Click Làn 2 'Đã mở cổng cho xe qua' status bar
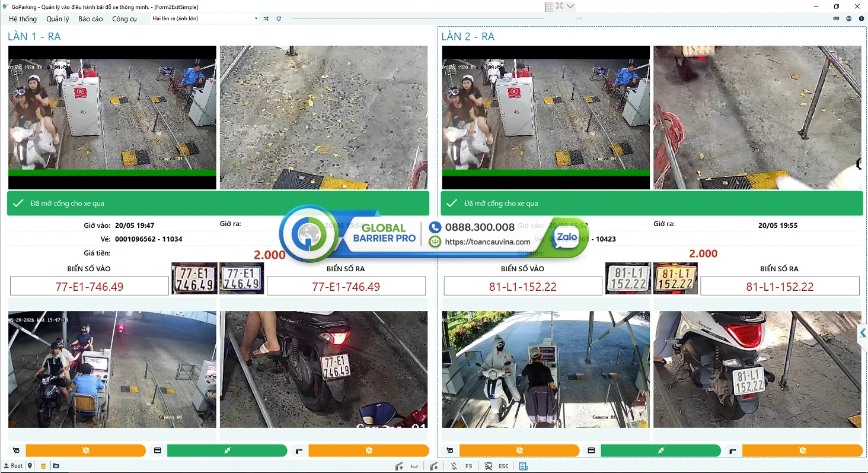The height and width of the screenshot is (473, 868). (x=652, y=204)
